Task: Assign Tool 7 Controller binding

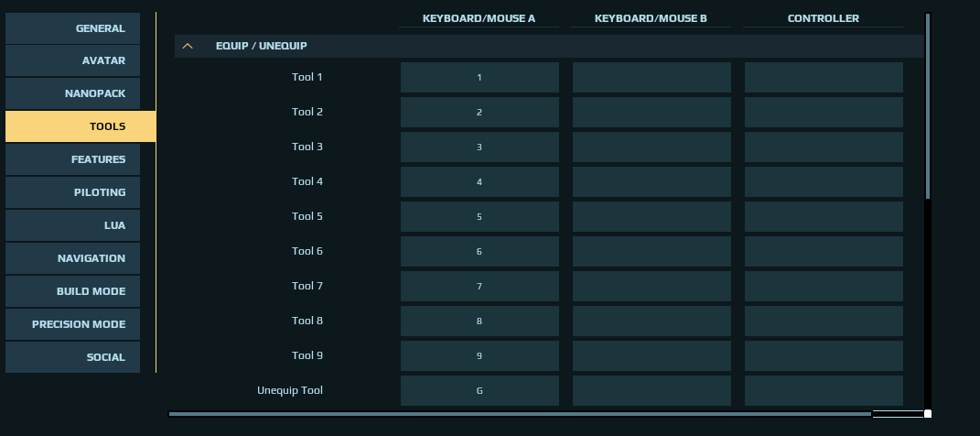Action: 824,286
